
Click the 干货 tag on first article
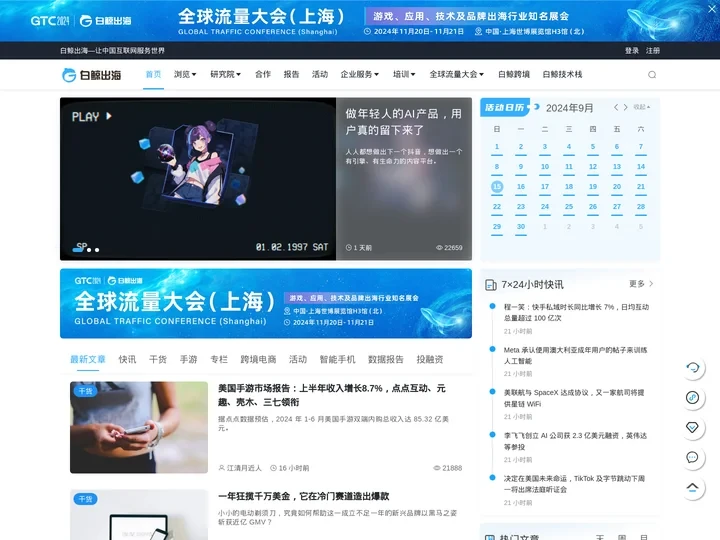click(x=85, y=391)
